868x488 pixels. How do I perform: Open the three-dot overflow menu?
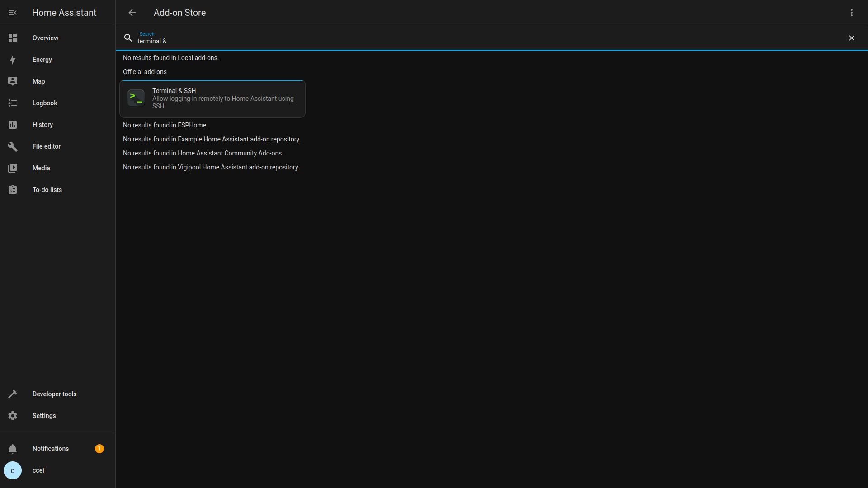click(x=851, y=13)
